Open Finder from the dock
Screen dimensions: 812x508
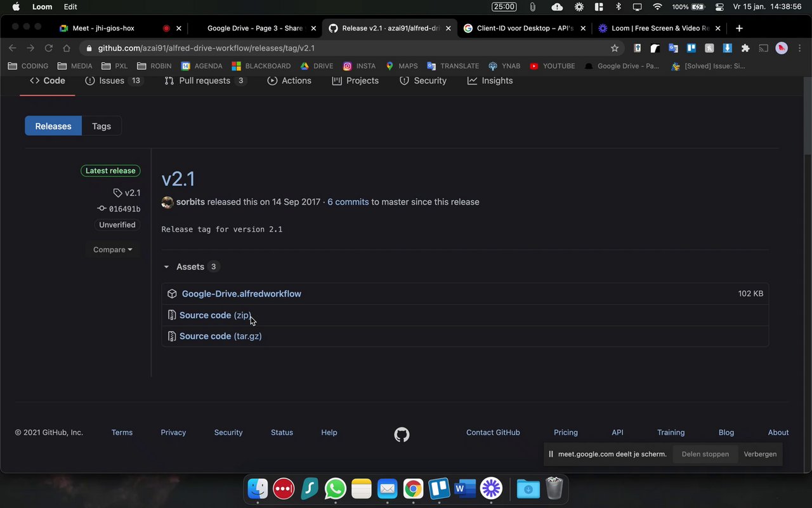258,488
